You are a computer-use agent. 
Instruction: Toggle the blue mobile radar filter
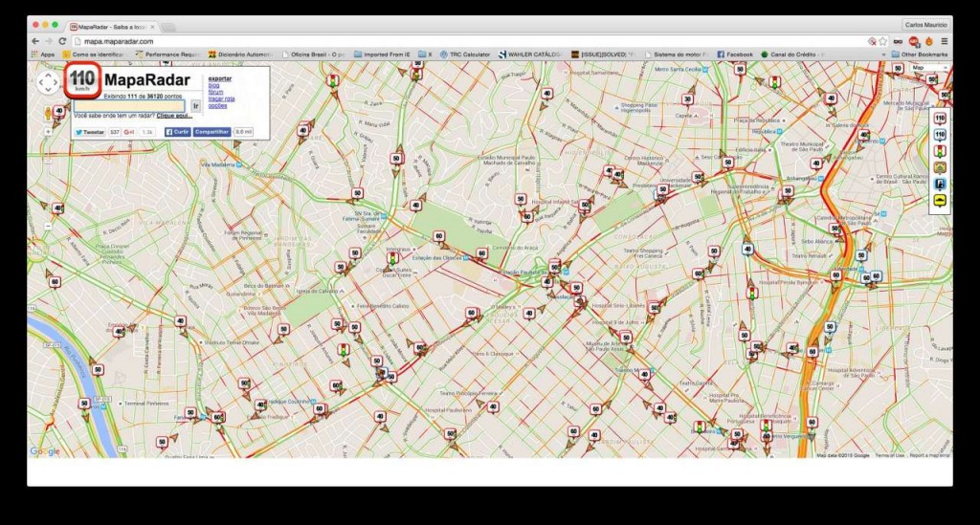940,135
